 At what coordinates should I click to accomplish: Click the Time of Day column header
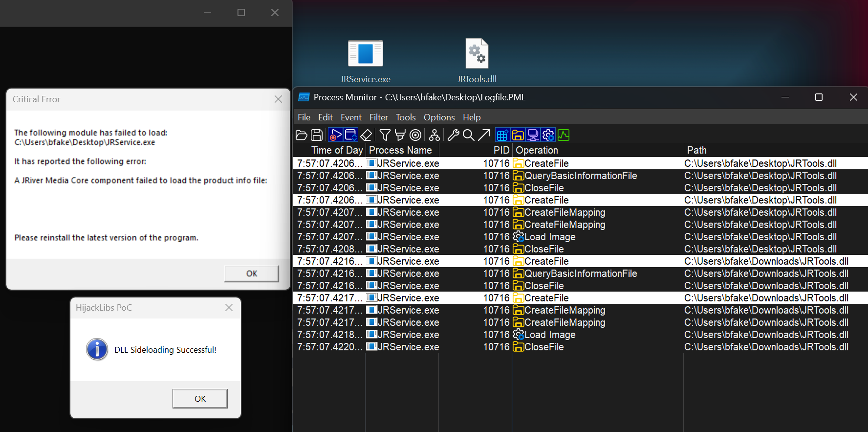tap(329, 150)
